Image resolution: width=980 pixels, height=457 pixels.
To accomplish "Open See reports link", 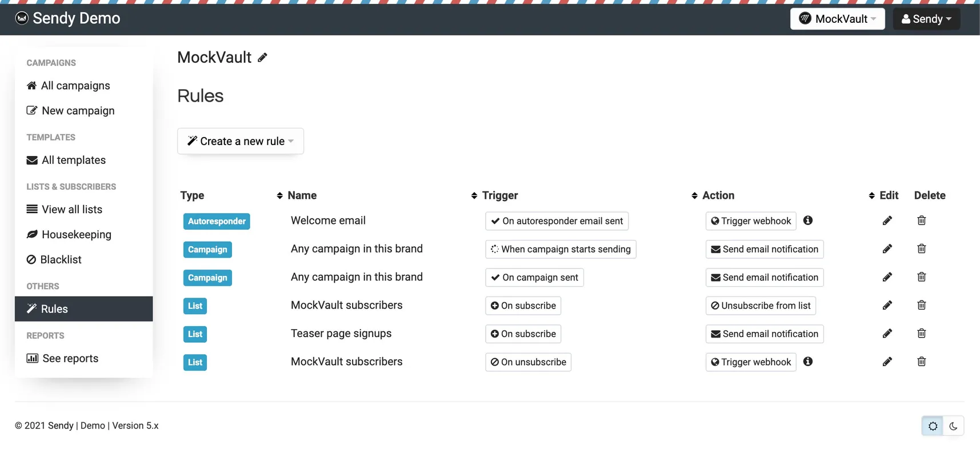I will point(70,359).
